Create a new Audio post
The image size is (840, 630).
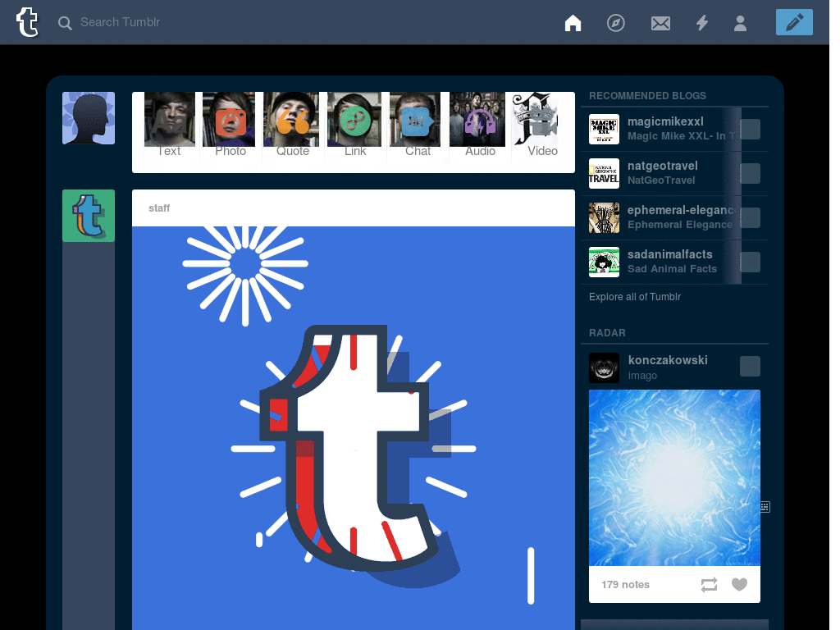tap(479, 125)
